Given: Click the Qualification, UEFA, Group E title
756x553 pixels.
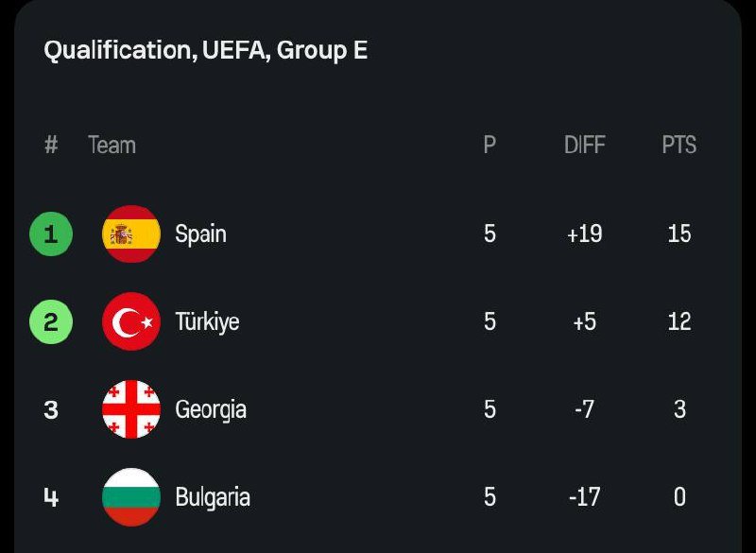Looking at the screenshot, I should click(x=205, y=50).
